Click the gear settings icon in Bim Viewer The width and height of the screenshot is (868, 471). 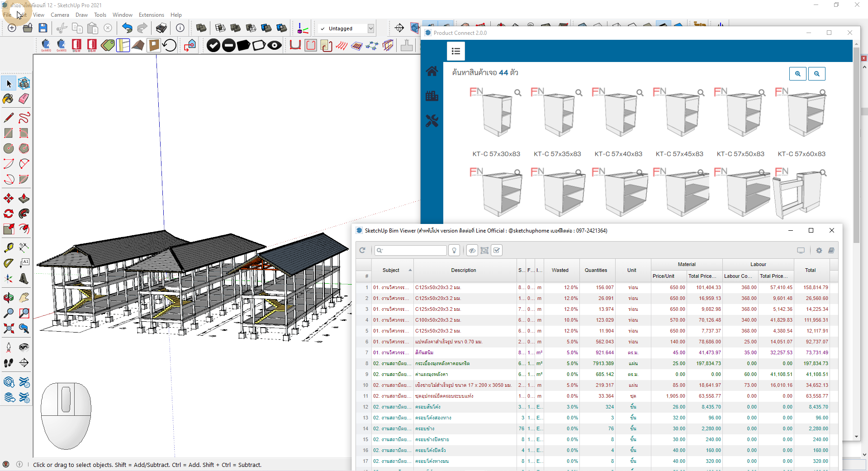point(819,250)
